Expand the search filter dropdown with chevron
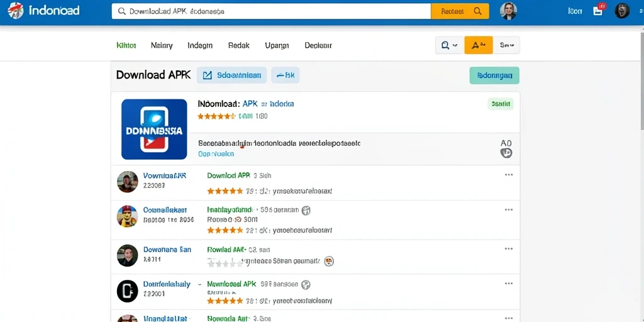 pyautogui.click(x=450, y=45)
